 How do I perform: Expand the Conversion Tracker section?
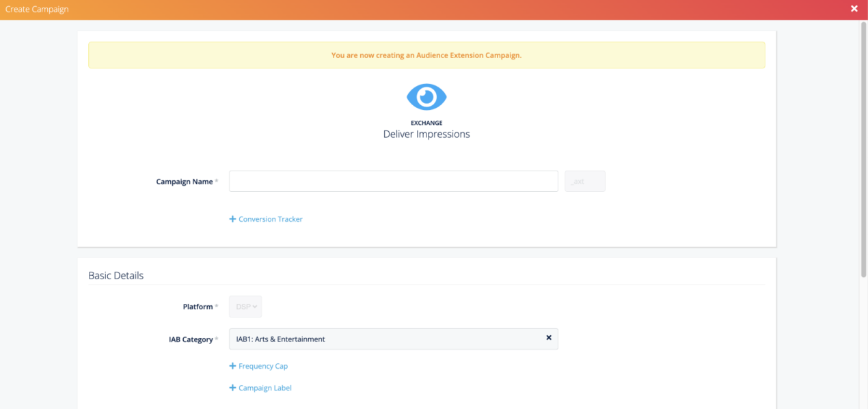tap(266, 218)
